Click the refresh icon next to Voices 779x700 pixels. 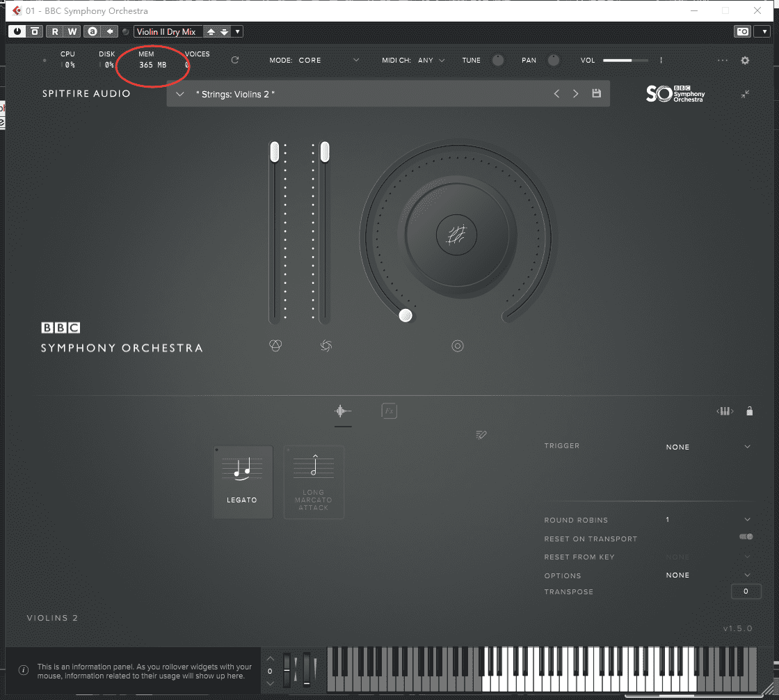[x=234, y=61]
